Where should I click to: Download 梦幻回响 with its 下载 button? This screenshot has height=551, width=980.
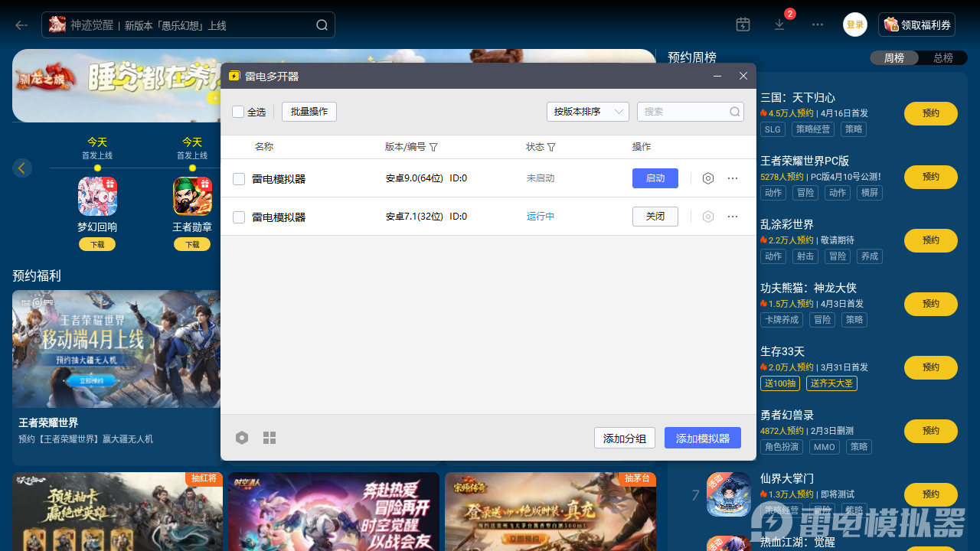coord(97,244)
